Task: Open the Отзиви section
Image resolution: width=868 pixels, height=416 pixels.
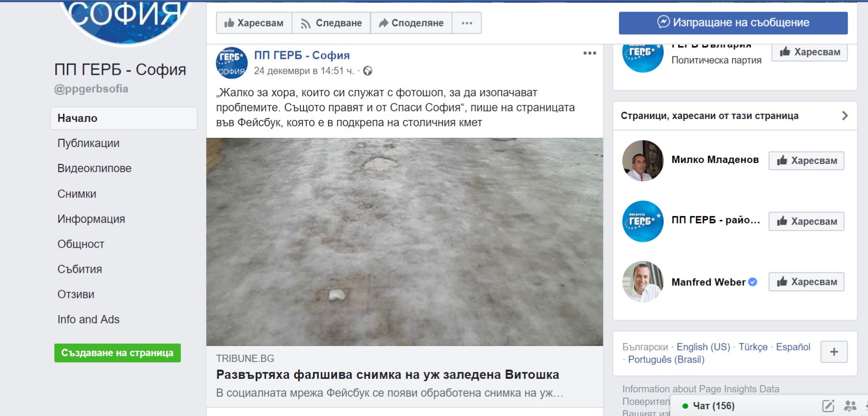Action: pyautogui.click(x=76, y=294)
